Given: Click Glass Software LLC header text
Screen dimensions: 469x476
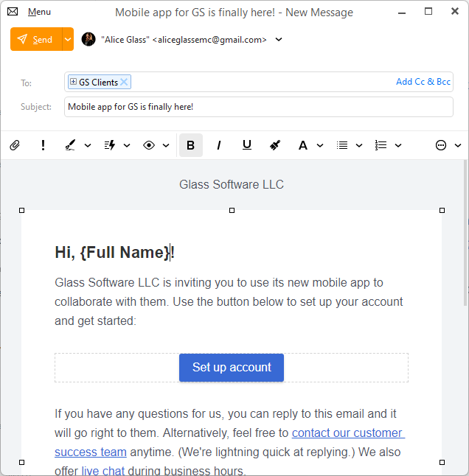Looking at the screenshot, I should click(232, 184).
